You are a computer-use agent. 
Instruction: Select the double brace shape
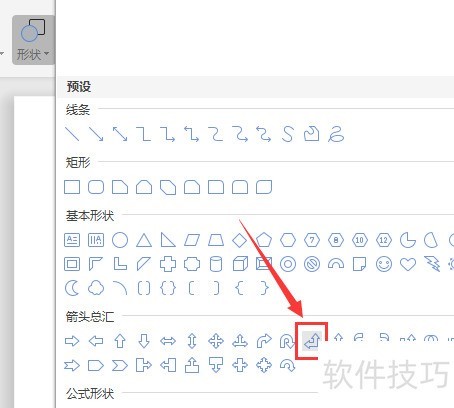click(x=168, y=288)
